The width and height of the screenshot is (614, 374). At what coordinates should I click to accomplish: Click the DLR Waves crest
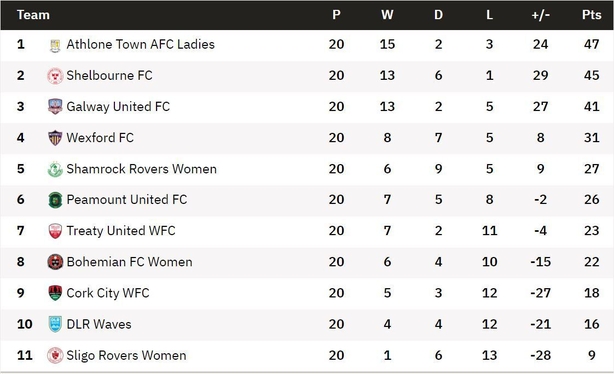(x=55, y=324)
